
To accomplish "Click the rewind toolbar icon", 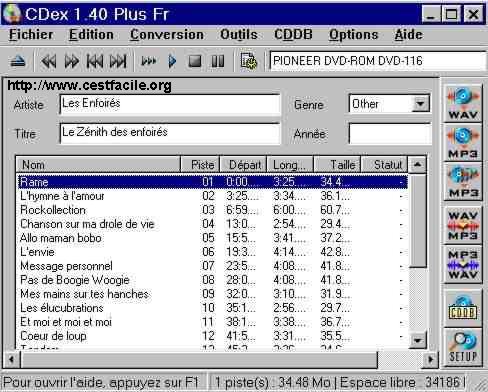I will pyautogui.click(x=49, y=61).
